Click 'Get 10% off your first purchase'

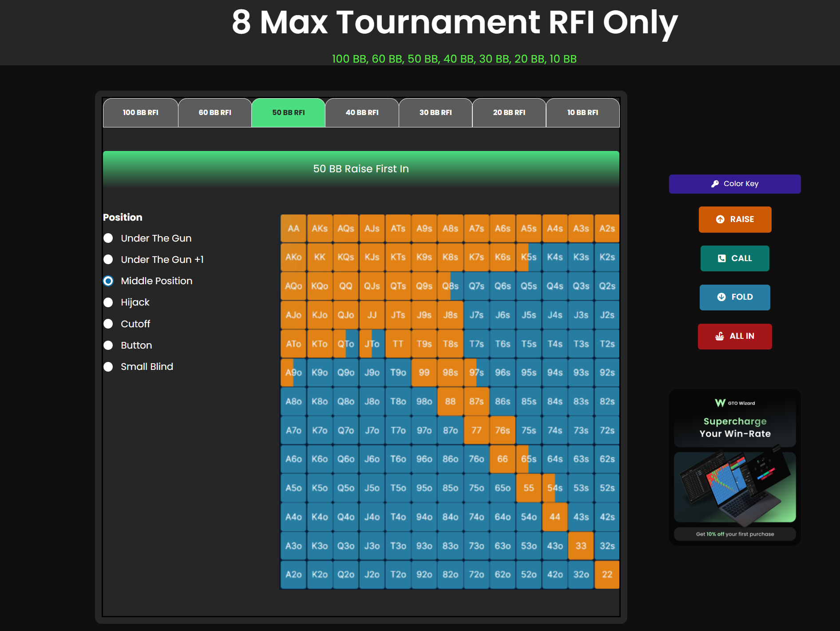tap(735, 534)
